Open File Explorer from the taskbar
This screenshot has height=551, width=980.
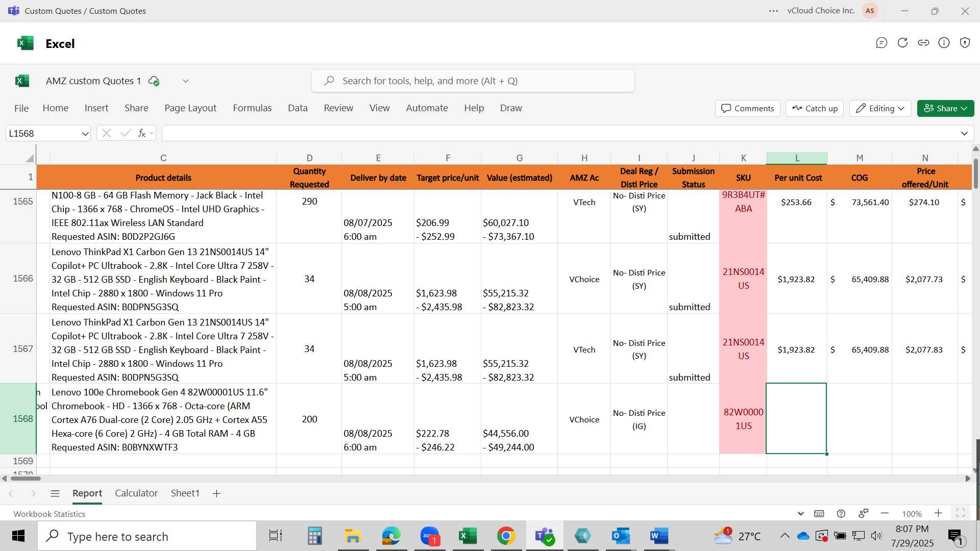pyautogui.click(x=353, y=536)
